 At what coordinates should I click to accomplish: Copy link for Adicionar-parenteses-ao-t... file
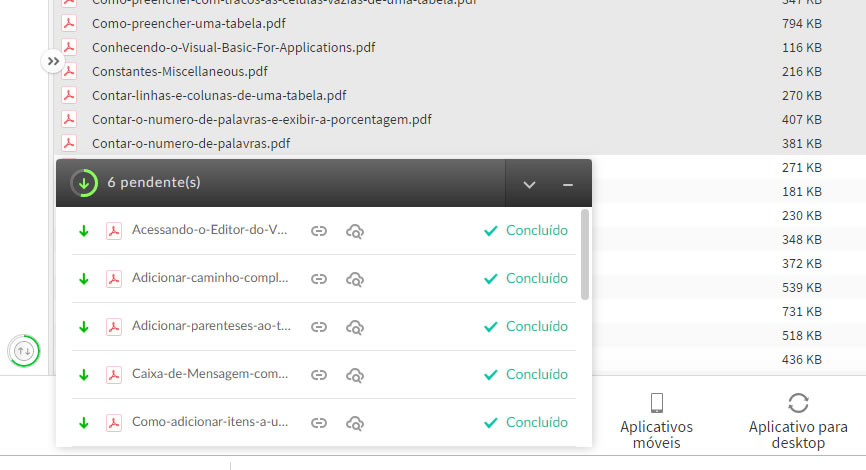pyautogui.click(x=319, y=327)
